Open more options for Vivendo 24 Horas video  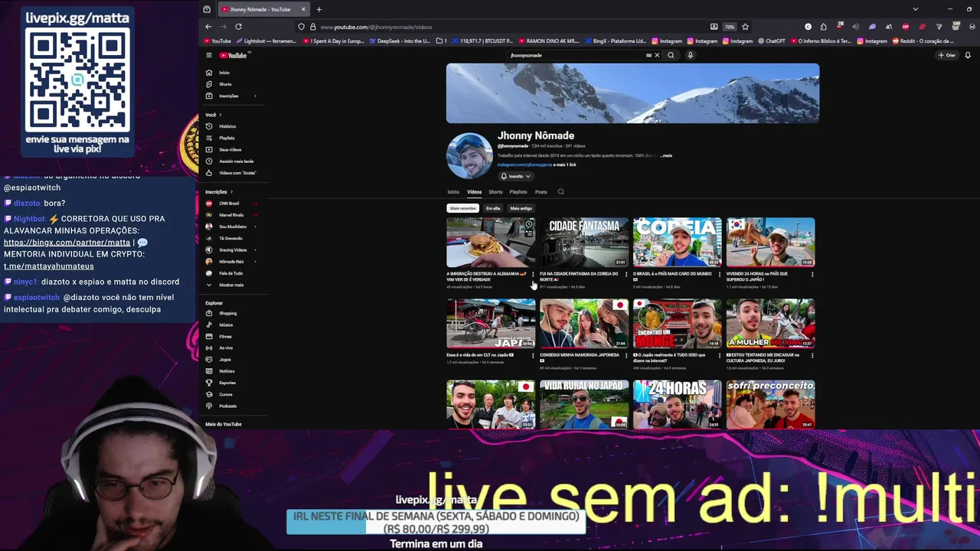pos(812,274)
